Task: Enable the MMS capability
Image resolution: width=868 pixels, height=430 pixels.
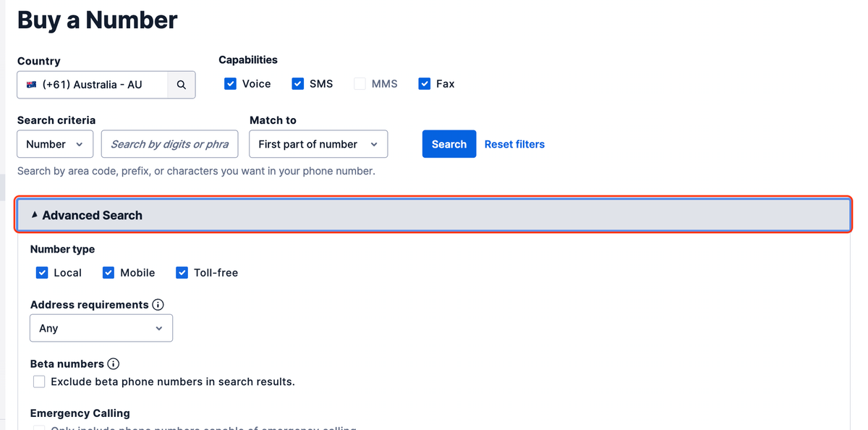Action: pos(359,83)
